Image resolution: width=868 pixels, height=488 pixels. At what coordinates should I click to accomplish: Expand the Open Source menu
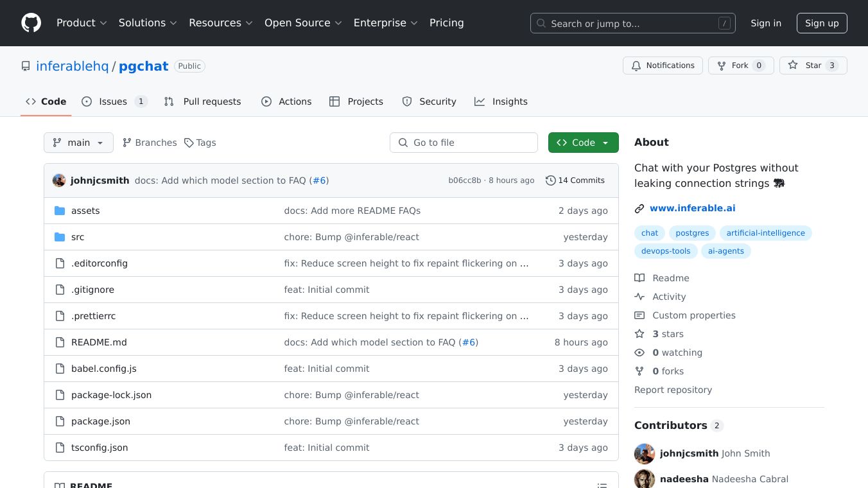302,23
